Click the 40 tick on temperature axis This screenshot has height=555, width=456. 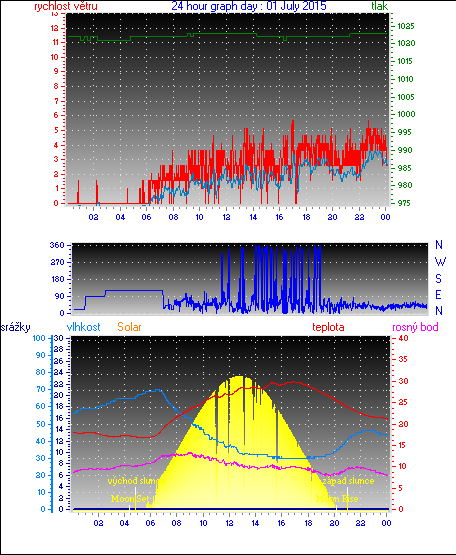pyautogui.click(x=404, y=338)
